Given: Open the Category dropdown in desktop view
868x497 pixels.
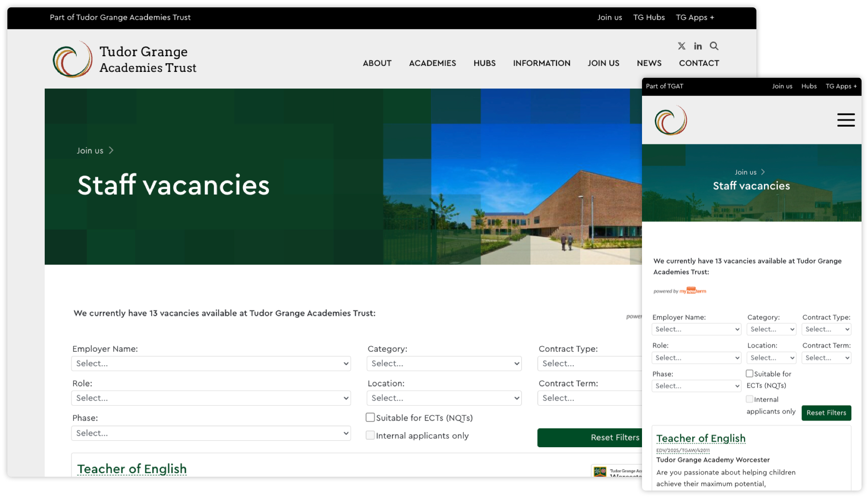Looking at the screenshot, I should coord(444,363).
